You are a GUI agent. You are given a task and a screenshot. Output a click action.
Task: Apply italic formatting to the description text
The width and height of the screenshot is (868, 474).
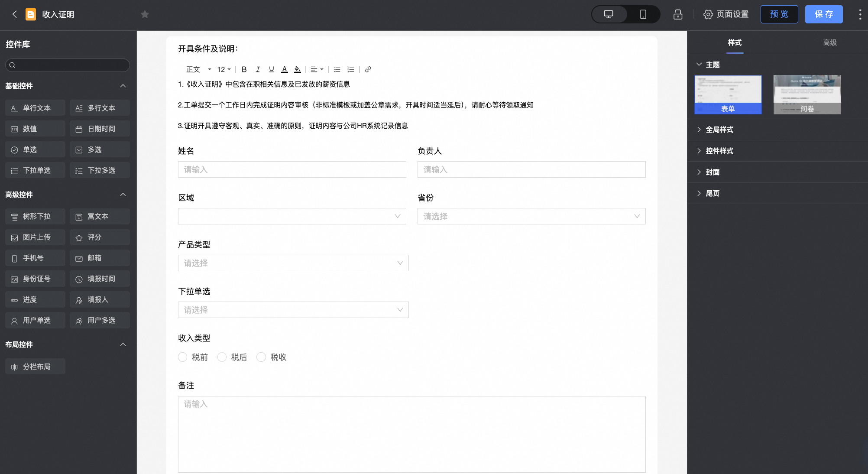[x=258, y=69]
